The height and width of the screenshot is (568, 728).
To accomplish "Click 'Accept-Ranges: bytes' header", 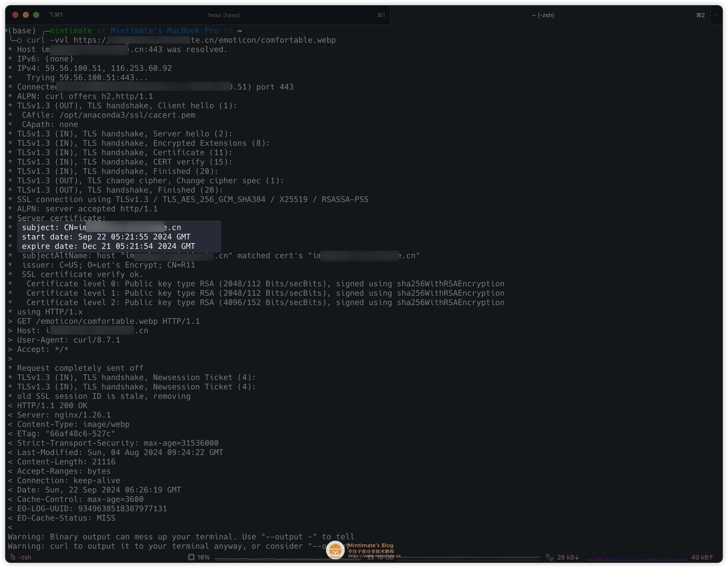I will tap(59, 471).
